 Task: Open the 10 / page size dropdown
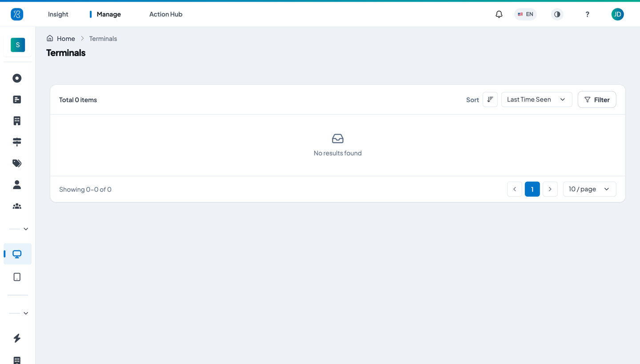click(589, 189)
